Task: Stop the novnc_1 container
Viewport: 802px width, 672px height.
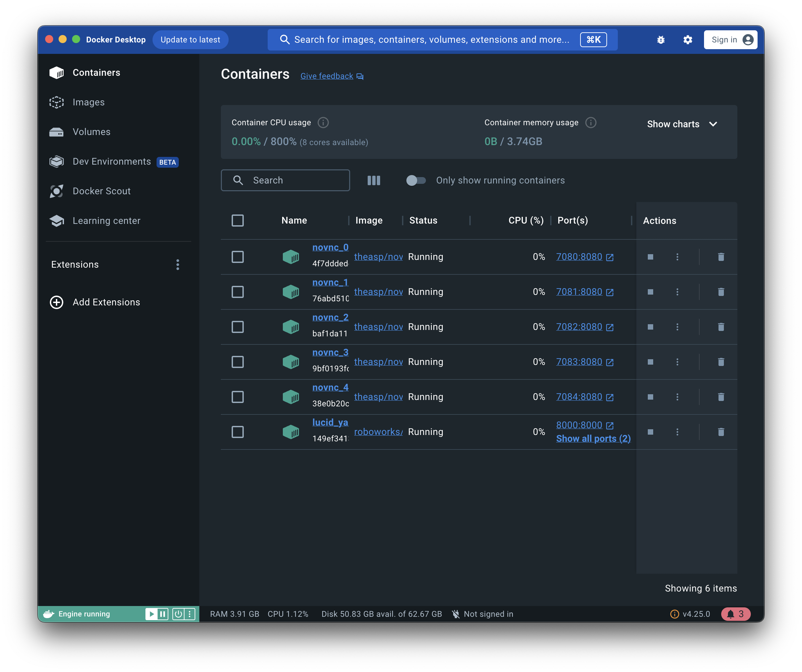Action: pyautogui.click(x=650, y=292)
